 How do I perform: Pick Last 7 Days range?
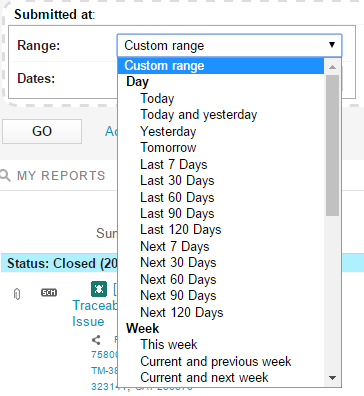pos(174,164)
